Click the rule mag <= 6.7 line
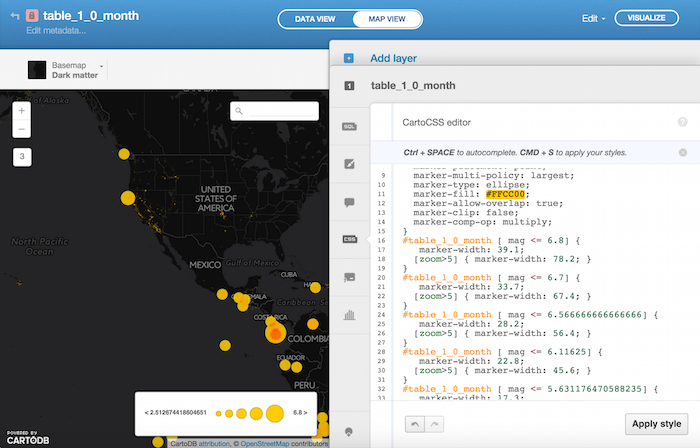The width and height of the screenshot is (700, 448). click(x=491, y=278)
